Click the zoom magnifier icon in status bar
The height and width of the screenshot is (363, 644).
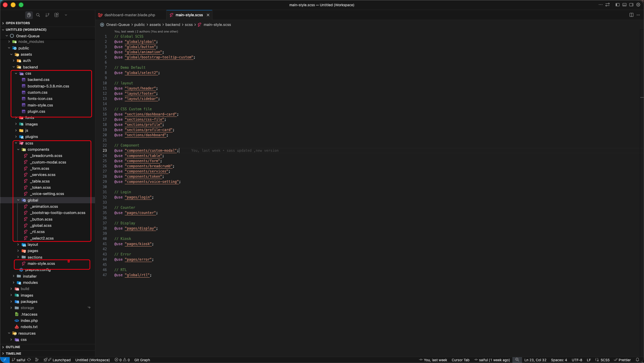[x=517, y=360]
